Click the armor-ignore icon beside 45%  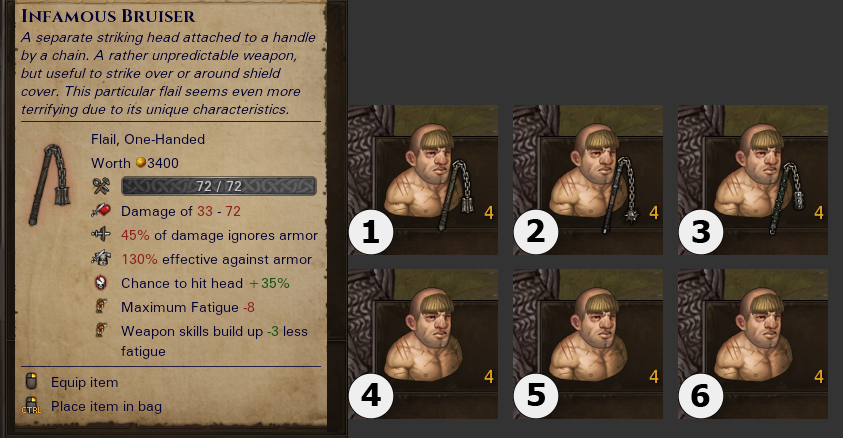tap(101, 234)
